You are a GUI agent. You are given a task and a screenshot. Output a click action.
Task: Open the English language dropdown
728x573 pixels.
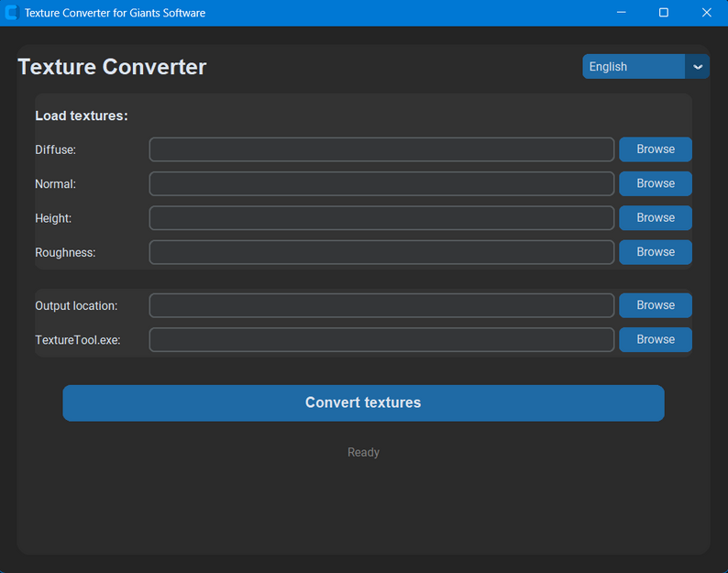point(634,67)
